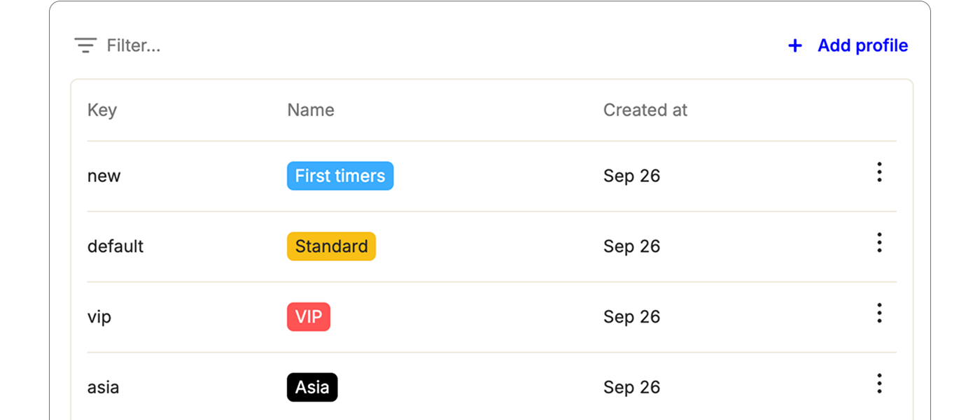Focus the Filter... input field
The image size is (980, 420).
tap(134, 45)
